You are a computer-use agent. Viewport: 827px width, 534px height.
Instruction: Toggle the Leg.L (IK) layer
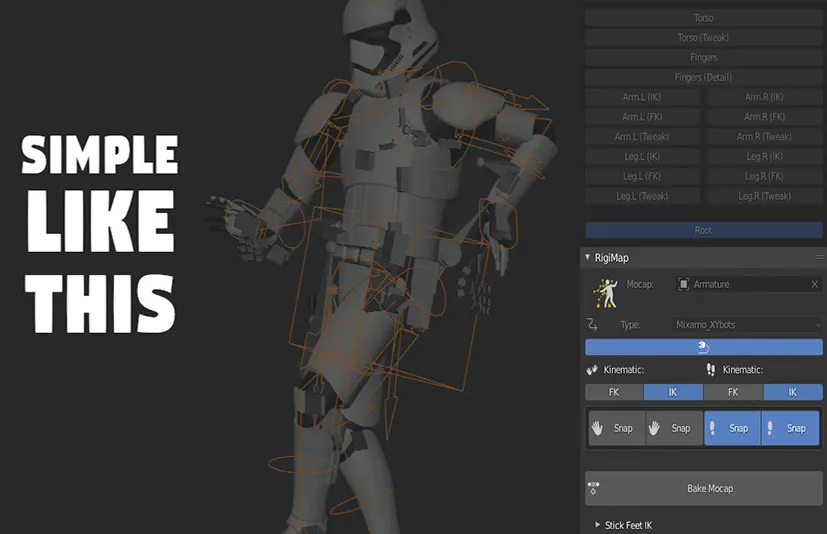(x=642, y=157)
